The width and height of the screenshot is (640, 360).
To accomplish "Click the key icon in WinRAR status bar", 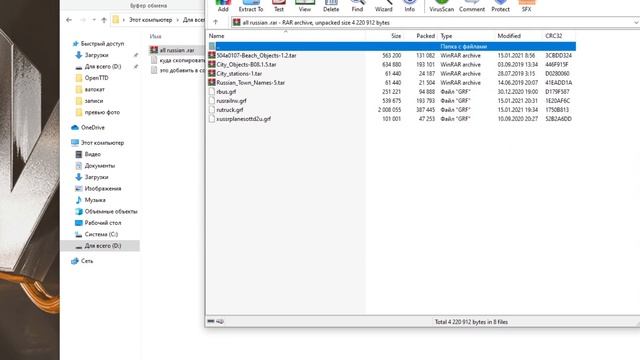I will point(220,321).
